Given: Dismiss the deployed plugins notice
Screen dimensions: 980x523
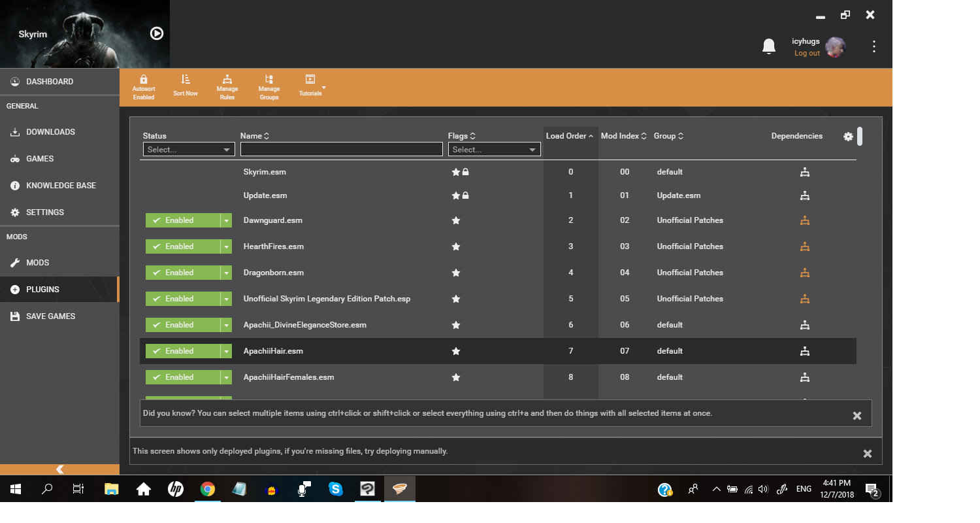Looking at the screenshot, I should (x=868, y=454).
